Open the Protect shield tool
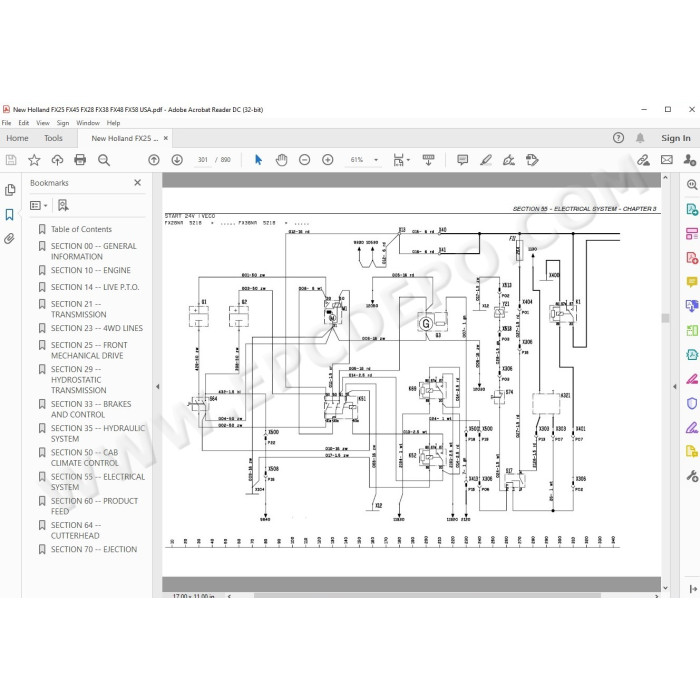 pos(692,404)
